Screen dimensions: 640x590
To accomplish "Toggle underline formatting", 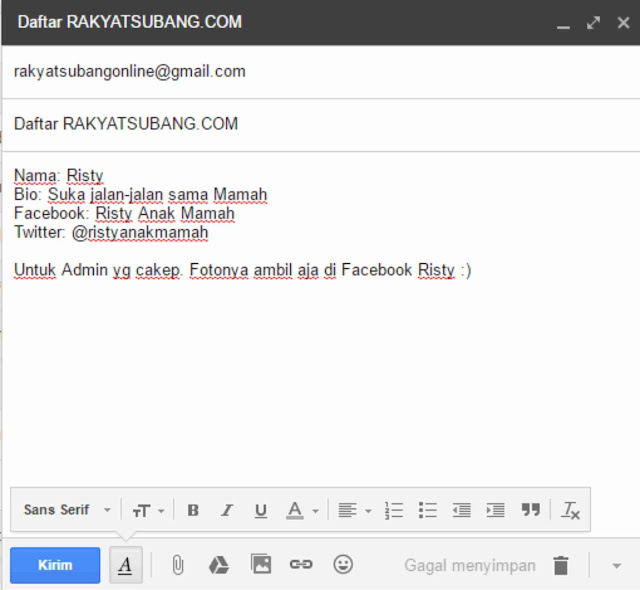I will (261, 510).
